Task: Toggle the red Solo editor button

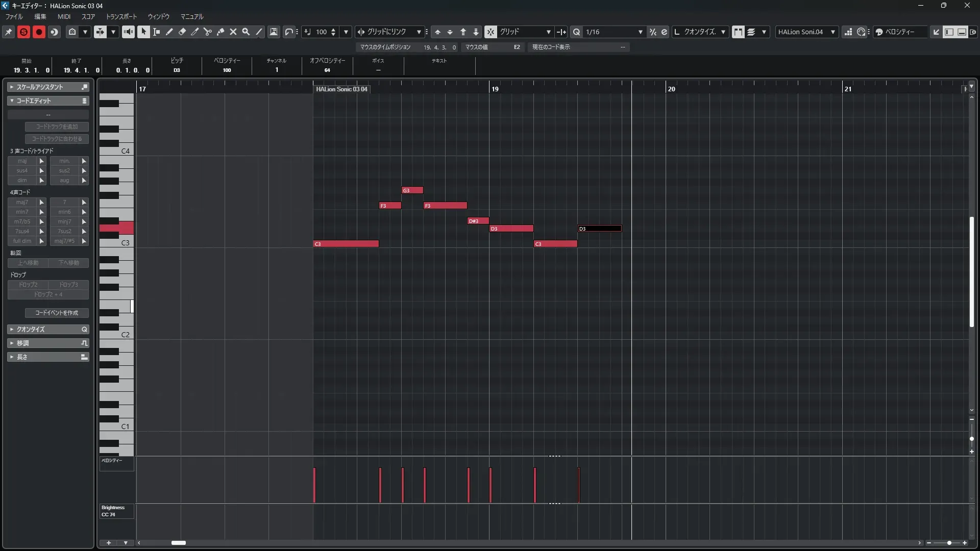Action: (23, 32)
